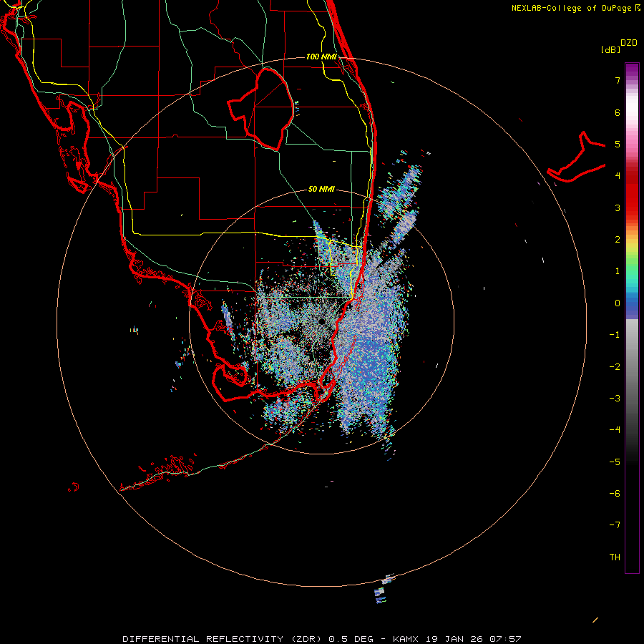
Task: Select the -3 value on color scale
Action: pyautogui.click(x=615, y=399)
